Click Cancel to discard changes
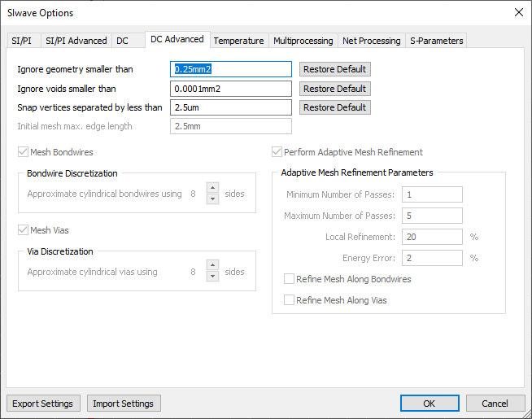Screen dimensions: 532x419 (495, 404)
